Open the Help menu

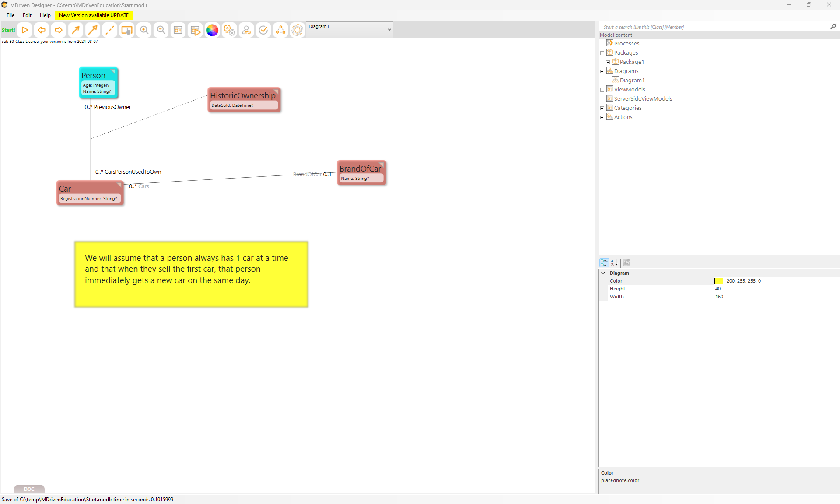(x=45, y=15)
